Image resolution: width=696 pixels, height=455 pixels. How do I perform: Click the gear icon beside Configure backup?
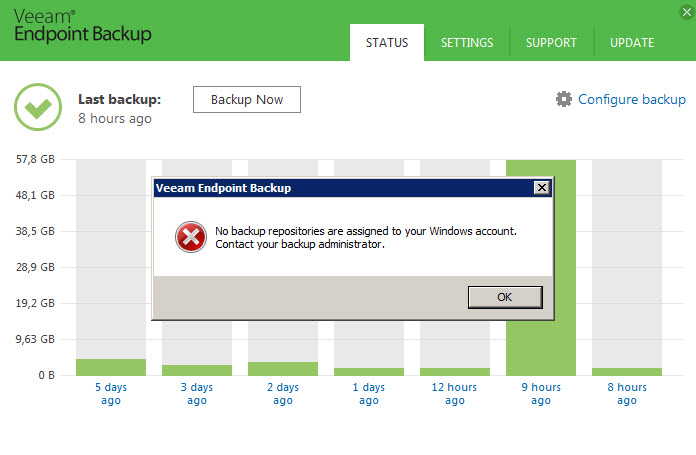click(x=564, y=99)
